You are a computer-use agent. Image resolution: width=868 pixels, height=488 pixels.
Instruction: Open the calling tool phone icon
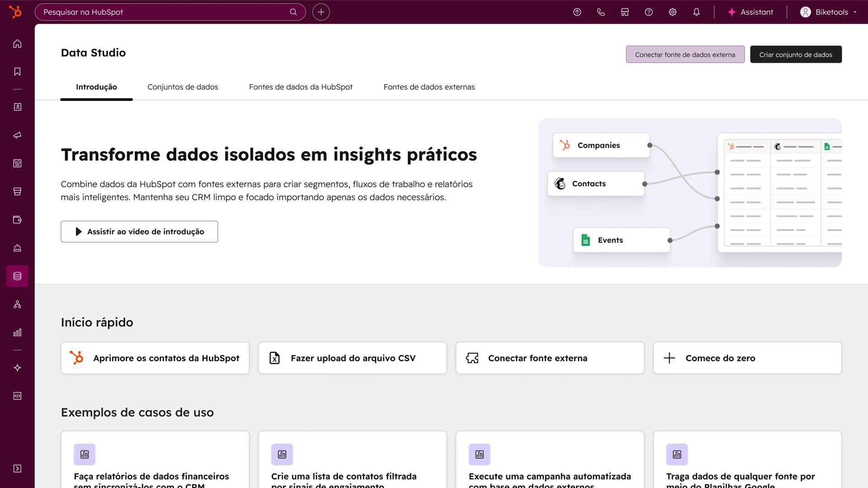601,12
